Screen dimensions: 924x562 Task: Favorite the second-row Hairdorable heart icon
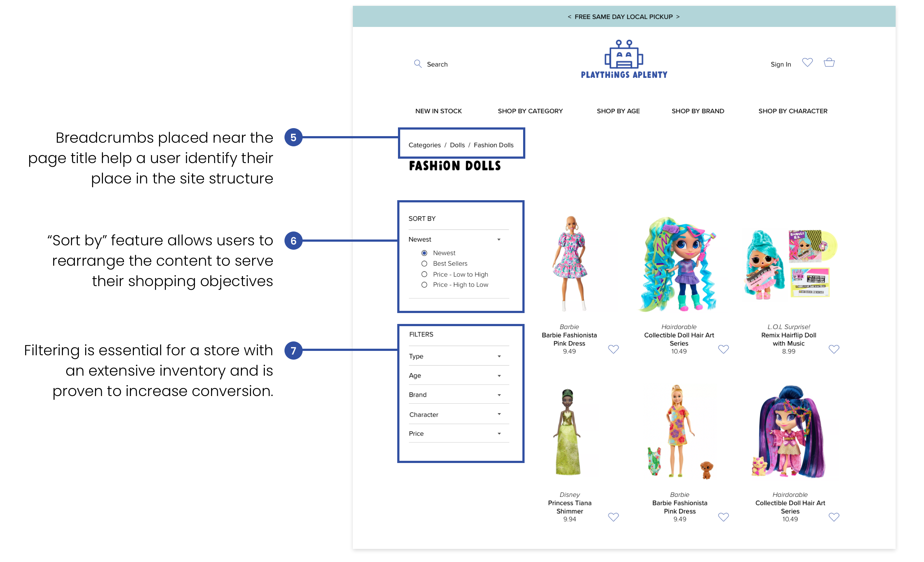click(834, 517)
